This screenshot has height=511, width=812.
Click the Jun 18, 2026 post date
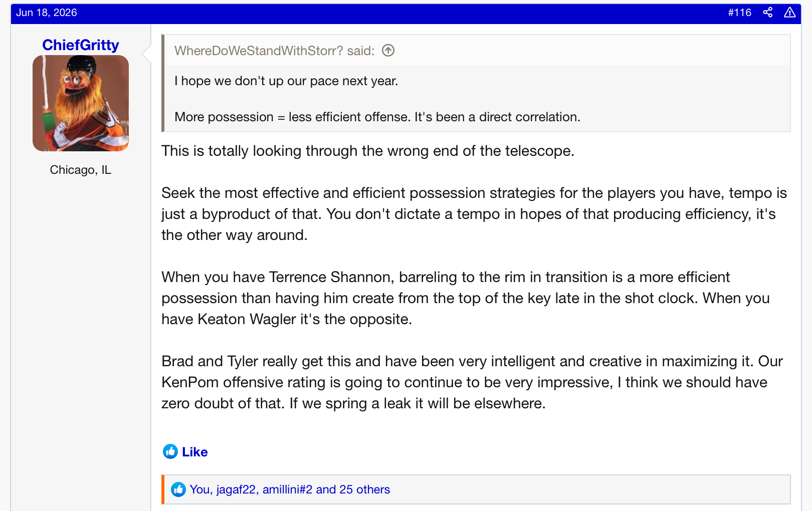[x=47, y=13]
